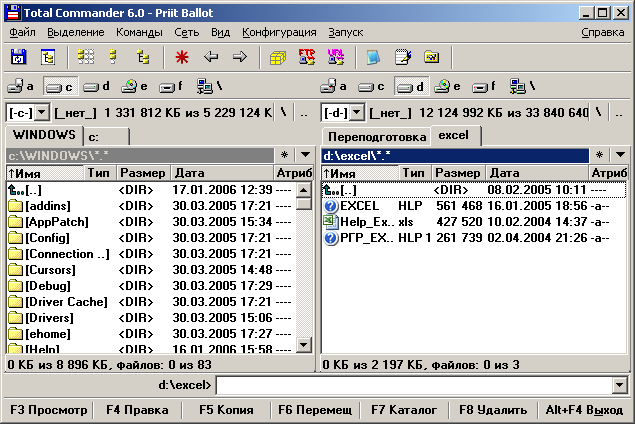
Task: Focus the command line input field
Action: [414, 385]
